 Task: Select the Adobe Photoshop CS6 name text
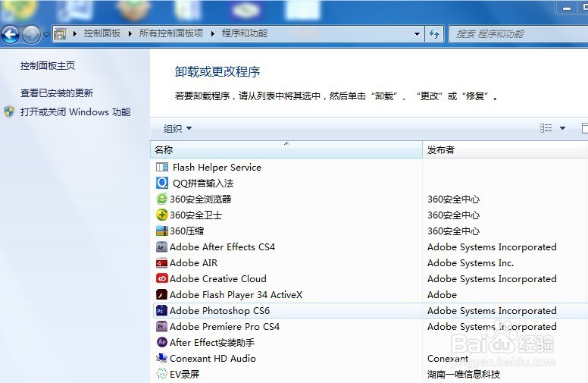click(x=220, y=311)
